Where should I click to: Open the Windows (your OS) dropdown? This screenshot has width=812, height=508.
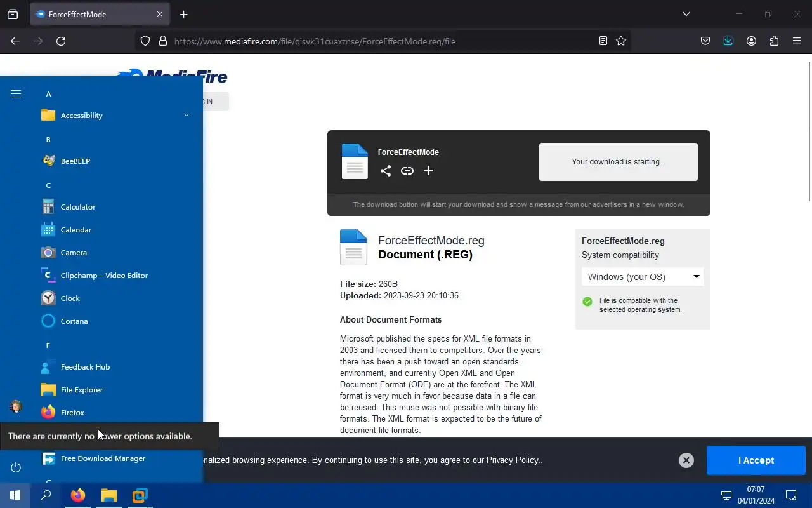pyautogui.click(x=643, y=277)
